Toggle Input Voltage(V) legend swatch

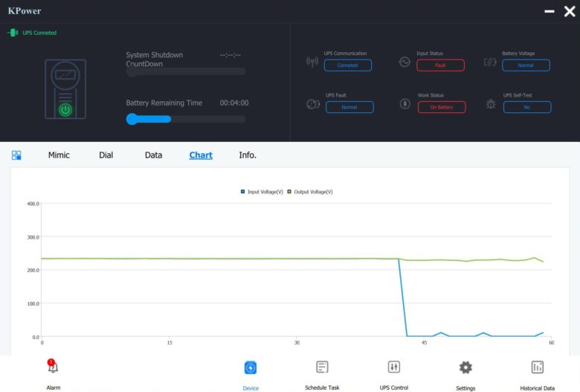coord(242,192)
